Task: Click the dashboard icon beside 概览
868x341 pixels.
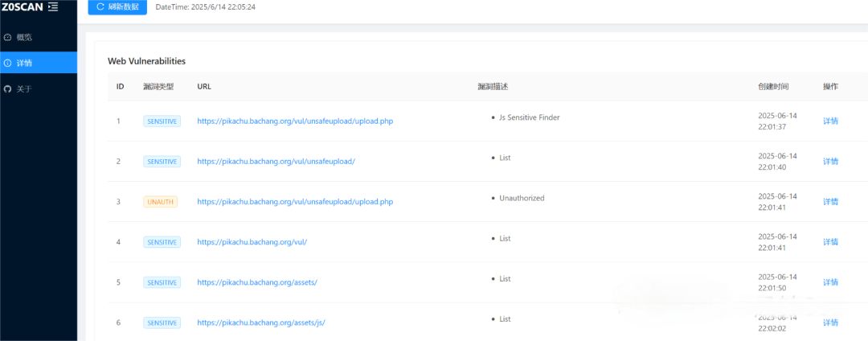Action: pyautogui.click(x=8, y=38)
